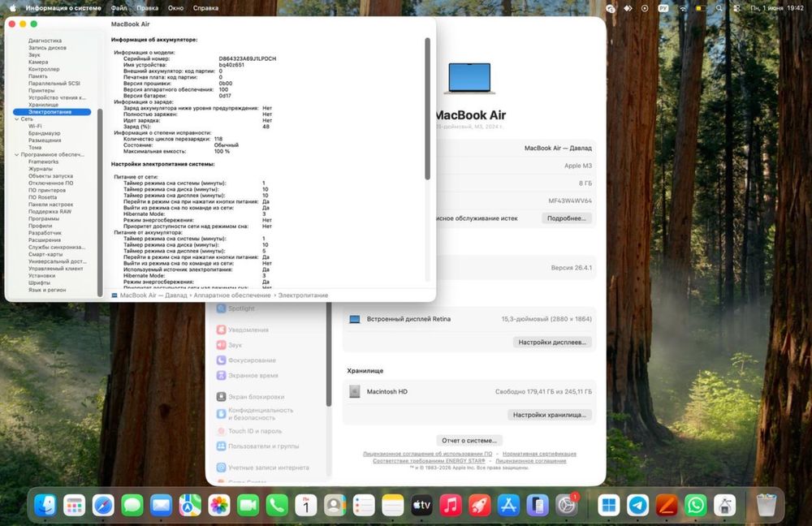Open the Правка menu

tap(148, 8)
